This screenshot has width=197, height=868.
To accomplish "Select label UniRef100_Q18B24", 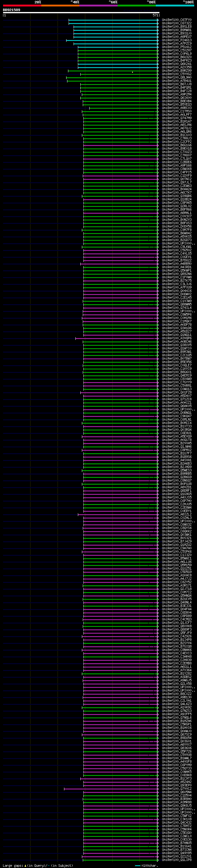I will point(177,200).
